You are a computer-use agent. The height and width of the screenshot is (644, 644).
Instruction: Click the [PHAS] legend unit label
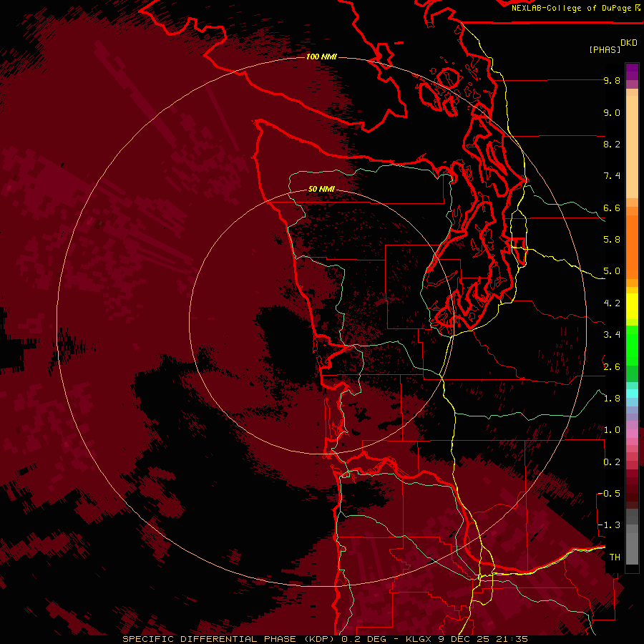[x=605, y=49]
